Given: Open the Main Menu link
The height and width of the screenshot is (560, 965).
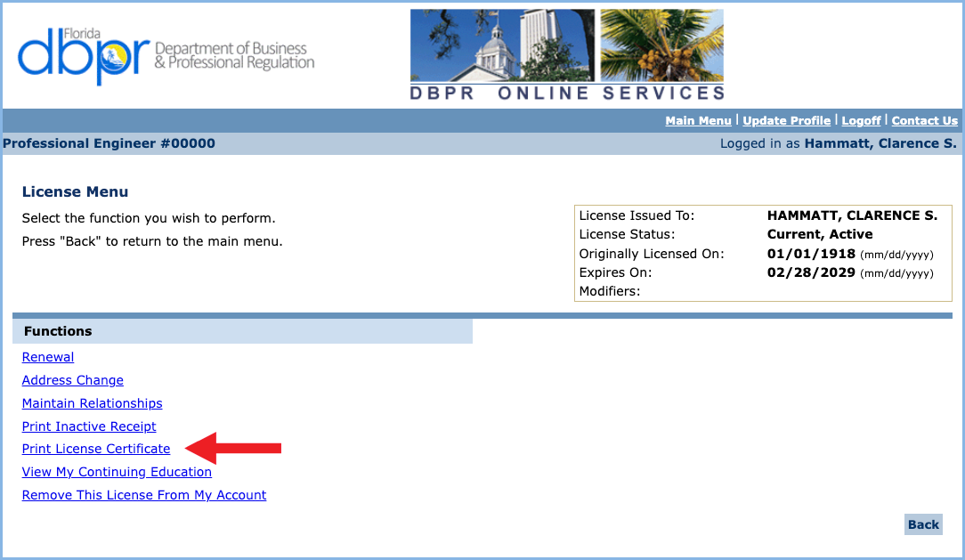Looking at the screenshot, I should [698, 120].
